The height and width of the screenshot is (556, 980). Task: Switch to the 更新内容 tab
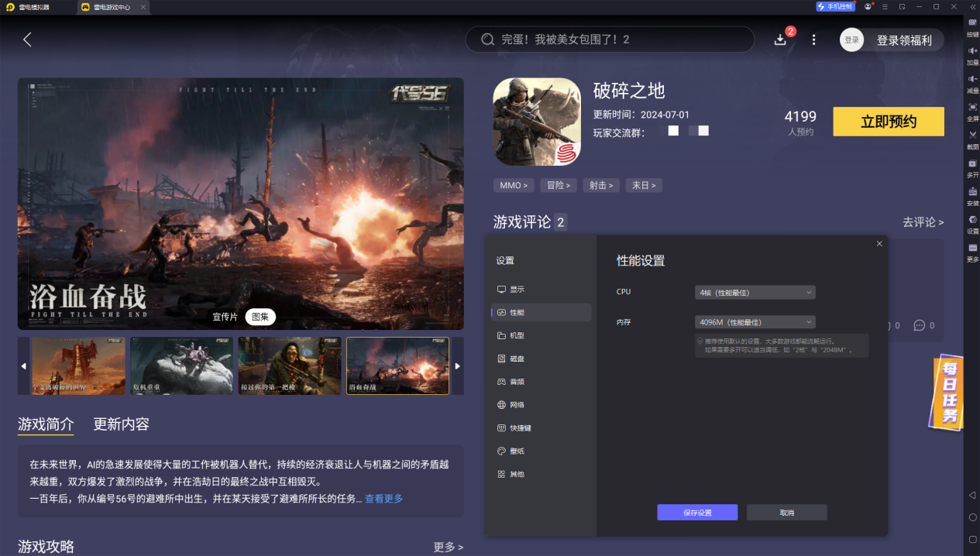[x=122, y=424]
